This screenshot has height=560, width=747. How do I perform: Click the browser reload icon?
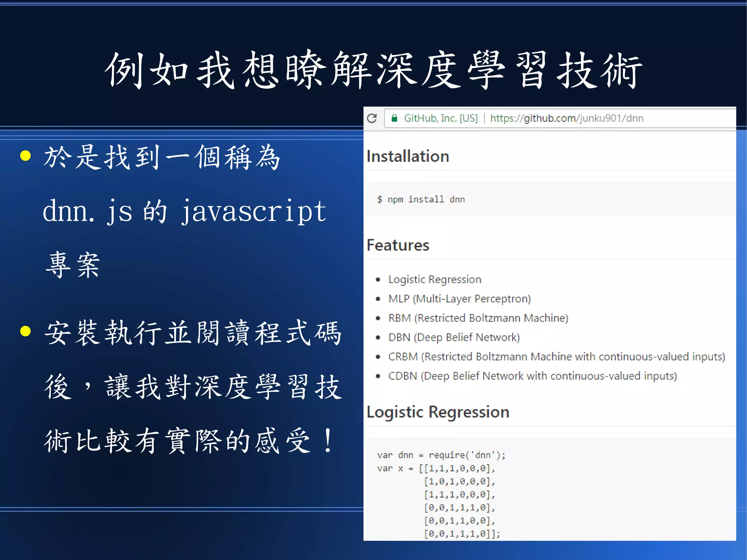click(372, 118)
